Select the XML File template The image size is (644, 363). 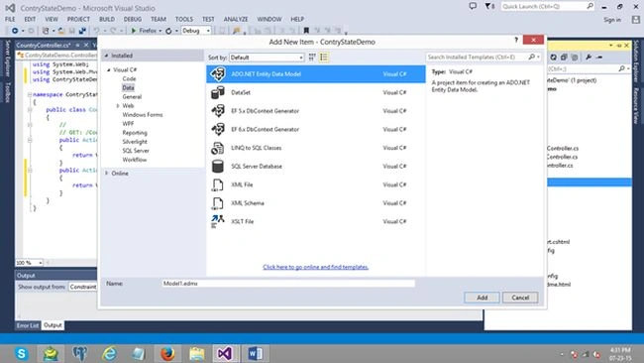pos(315,185)
